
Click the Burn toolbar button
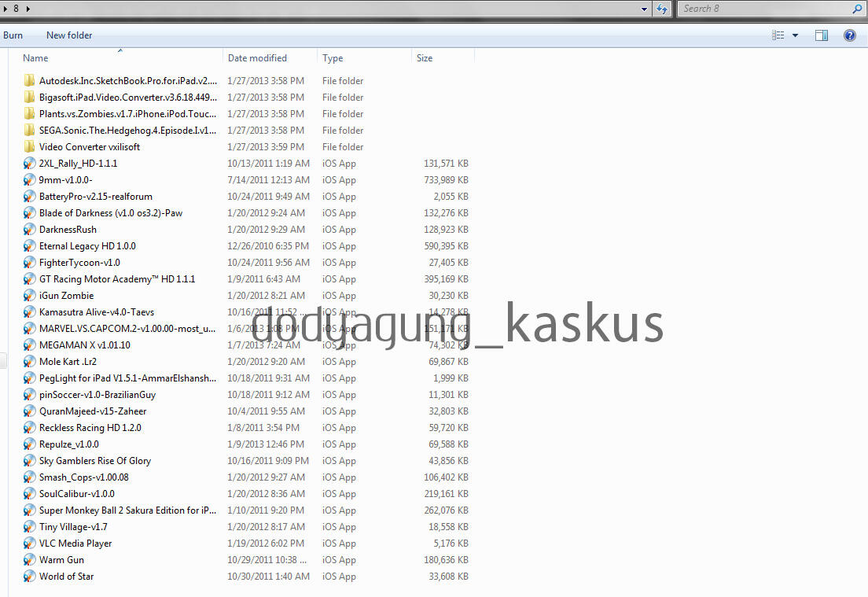pyautogui.click(x=13, y=35)
